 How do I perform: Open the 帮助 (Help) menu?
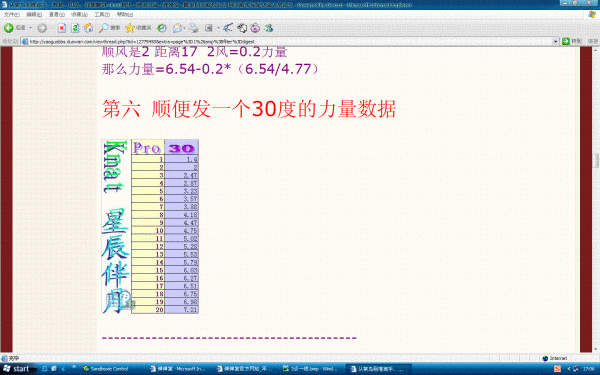[x=125, y=15]
